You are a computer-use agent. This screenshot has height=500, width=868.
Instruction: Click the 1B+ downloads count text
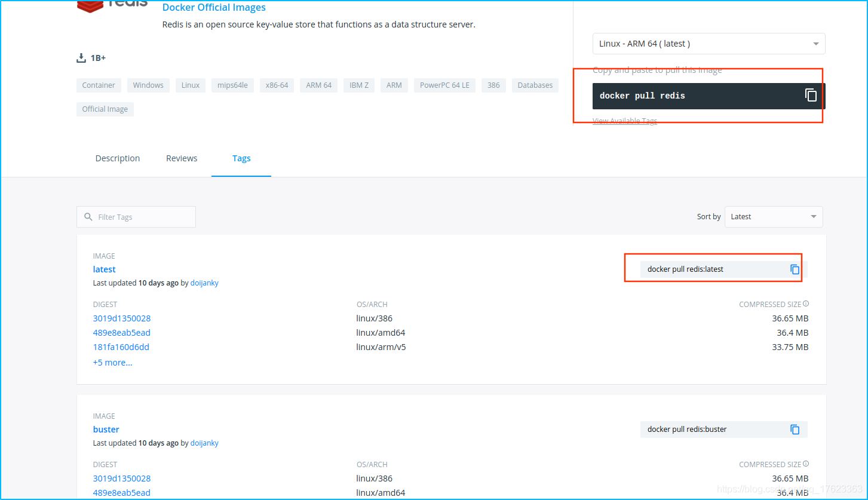tap(98, 58)
